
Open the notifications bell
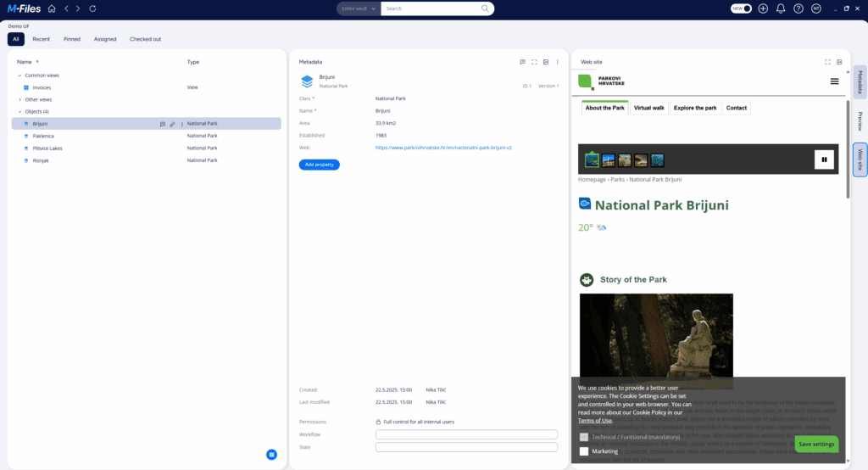point(781,8)
